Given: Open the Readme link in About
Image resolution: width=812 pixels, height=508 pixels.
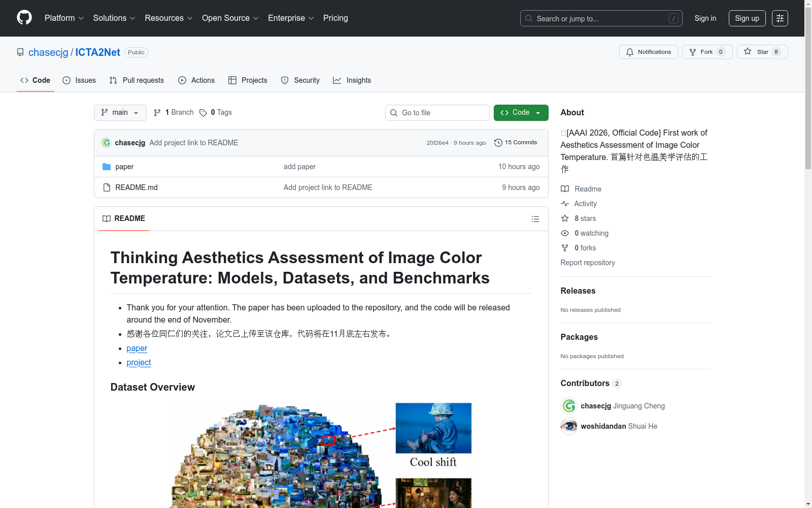Looking at the screenshot, I should (581, 189).
